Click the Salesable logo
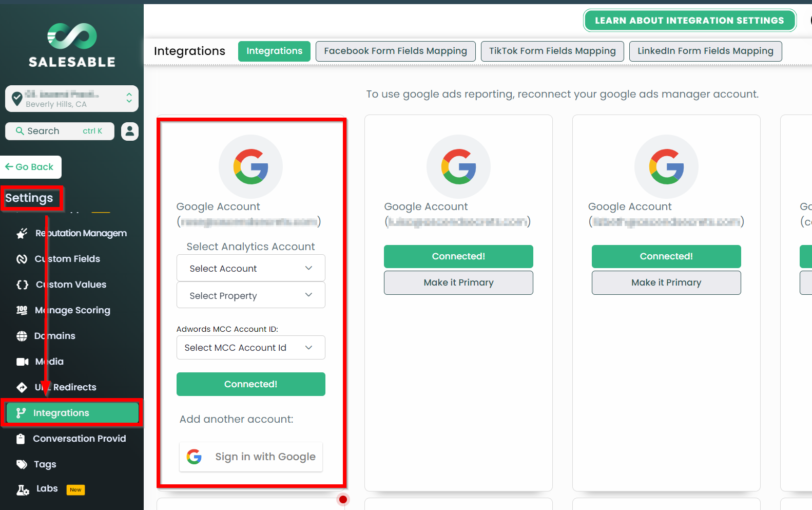The height and width of the screenshot is (510, 812). click(x=72, y=45)
